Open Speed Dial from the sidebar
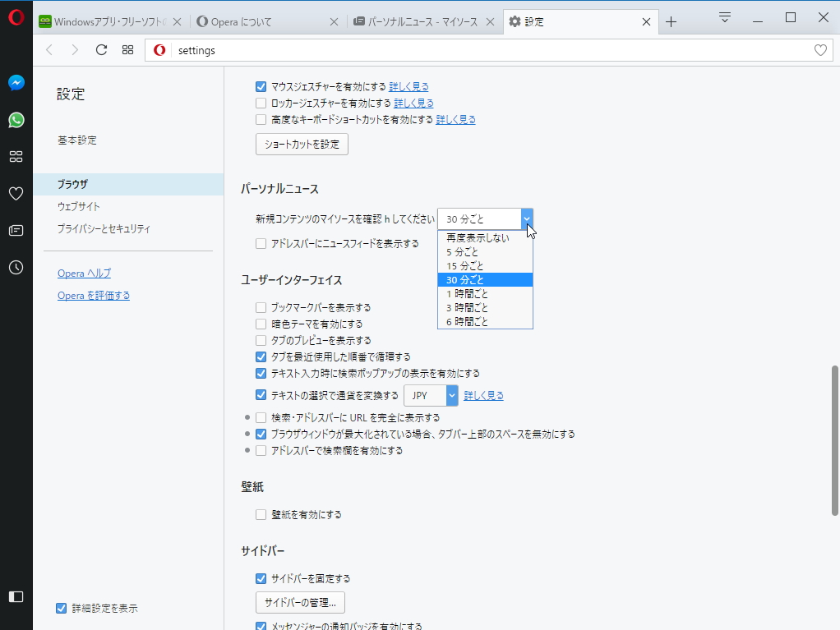 point(16,157)
